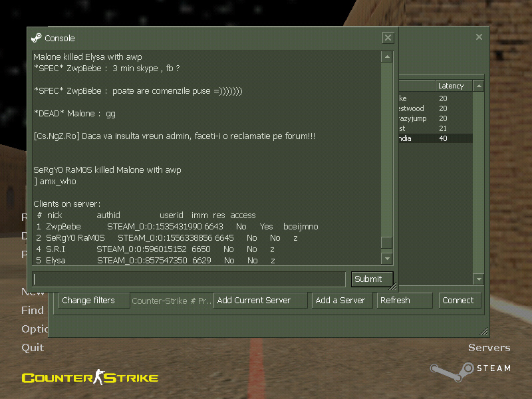Viewport: 532px width, 399px height.
Task: Refresh the server list
Action: [404, 301]
